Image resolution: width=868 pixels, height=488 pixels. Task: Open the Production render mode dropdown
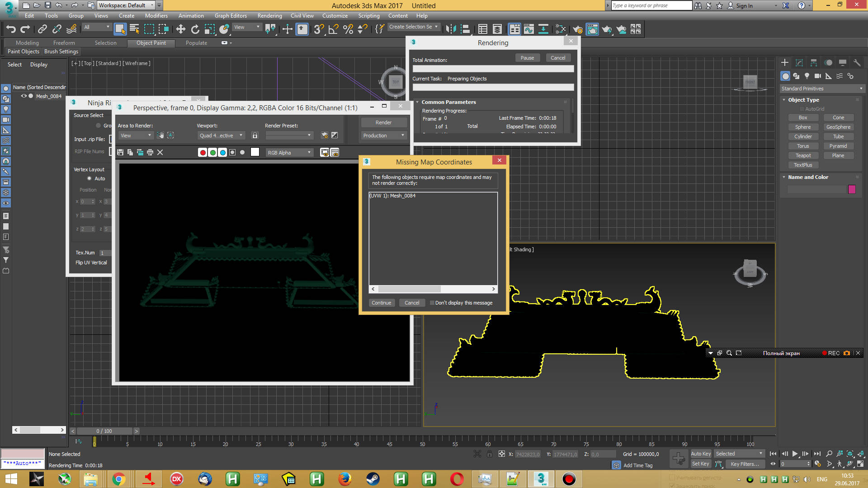click(x=384, y=136)
